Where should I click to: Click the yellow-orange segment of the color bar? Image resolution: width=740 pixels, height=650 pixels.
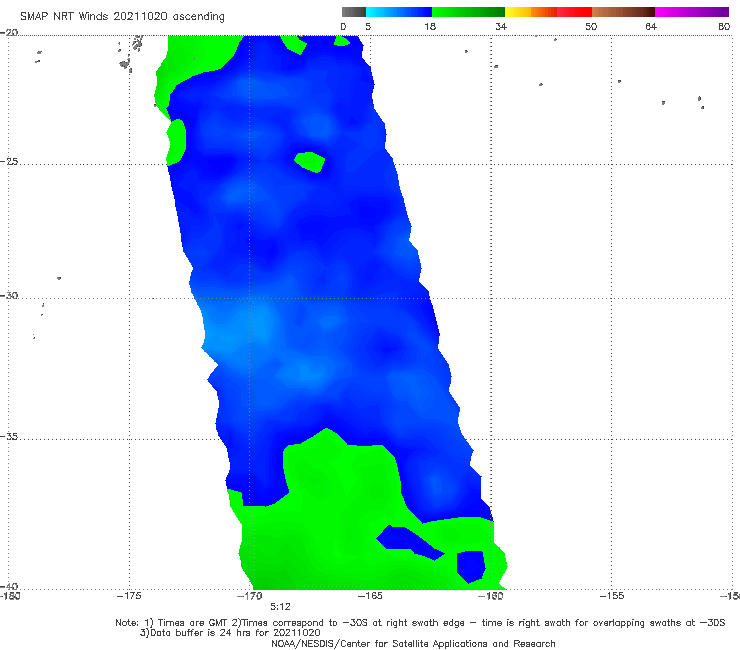pyautogui.click(x=530, y=12)
